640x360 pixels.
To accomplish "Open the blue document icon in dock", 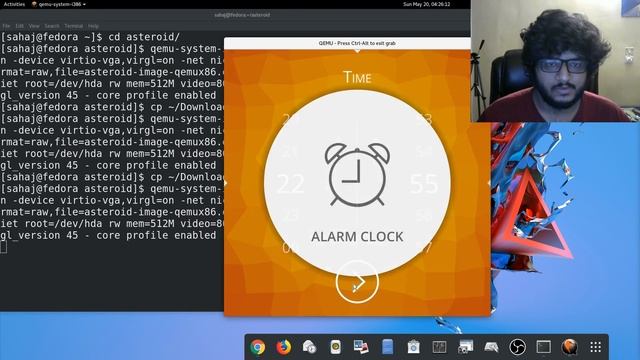I will click(387, 347).
